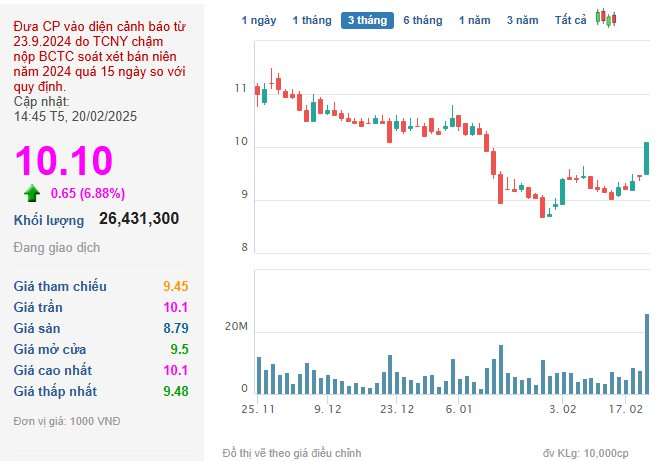The width and height of the screenshot is (663, 461).
Task: Select the 3 tháng time range
Action: [x=367, y=20]
